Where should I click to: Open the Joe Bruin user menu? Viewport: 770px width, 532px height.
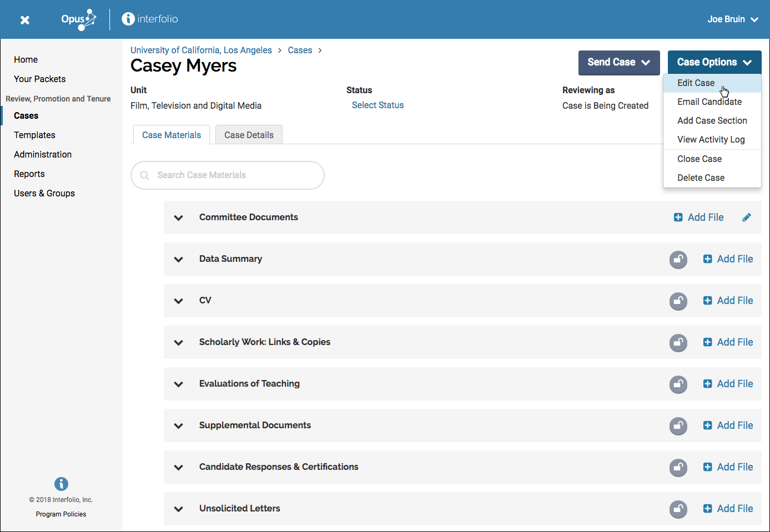tap(733, 19)
